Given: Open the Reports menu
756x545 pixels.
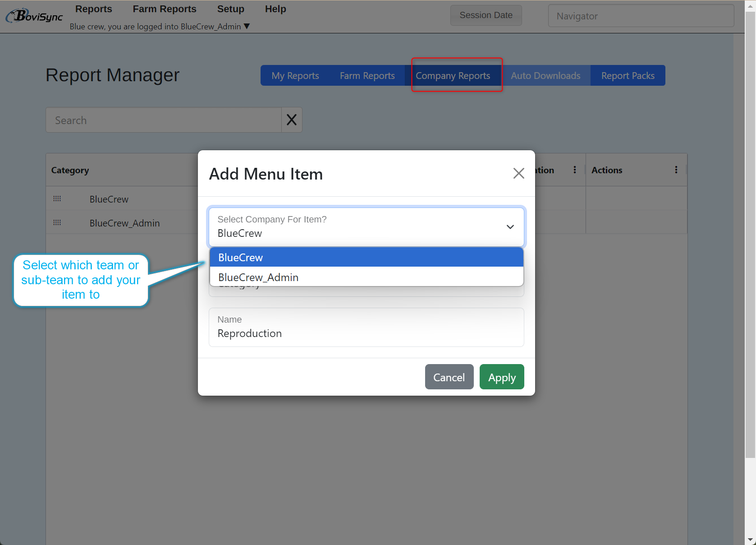Looking at the screenshot, I should tap(93, 9).
